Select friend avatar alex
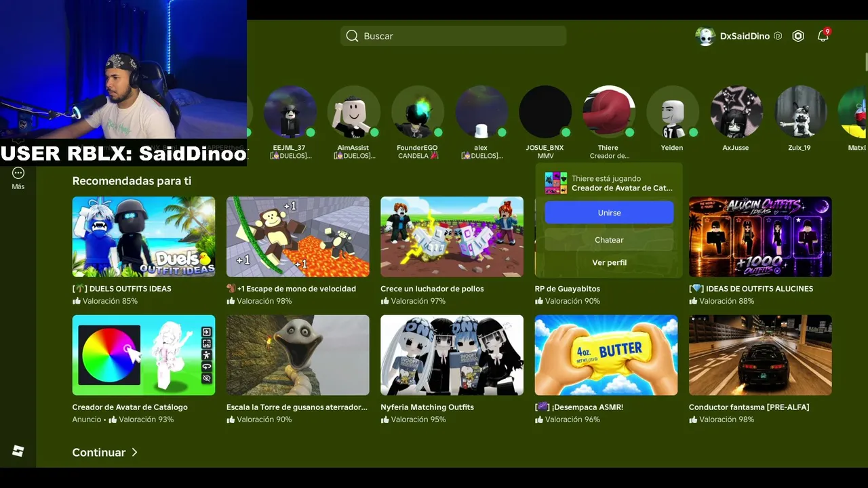The height and width of the screenshot is (488, 868). [481, 112]
